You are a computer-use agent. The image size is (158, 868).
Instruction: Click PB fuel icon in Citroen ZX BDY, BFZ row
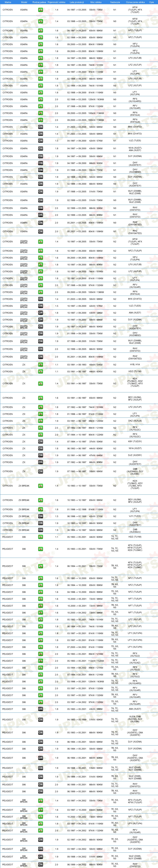[40, 398]
